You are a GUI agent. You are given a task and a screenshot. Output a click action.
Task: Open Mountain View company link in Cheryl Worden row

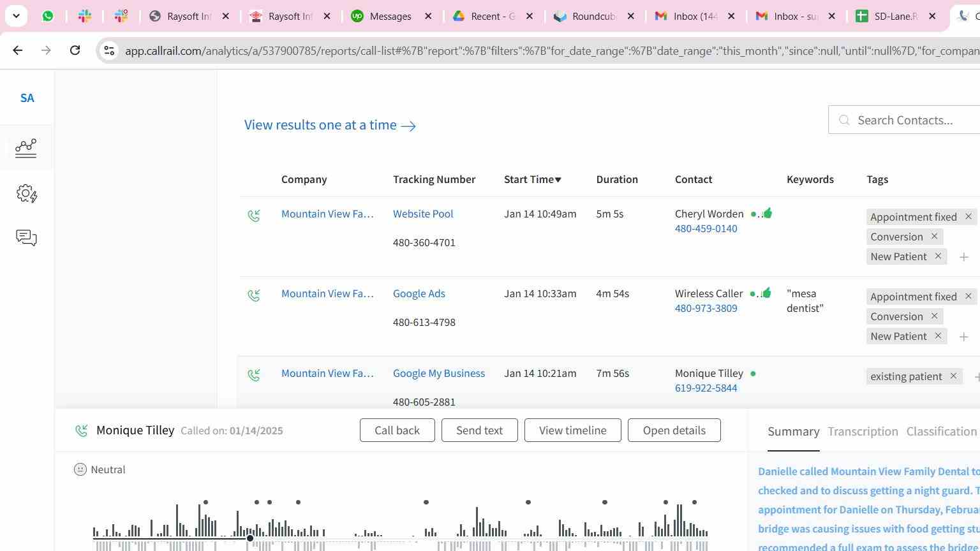tap(327, 214)
